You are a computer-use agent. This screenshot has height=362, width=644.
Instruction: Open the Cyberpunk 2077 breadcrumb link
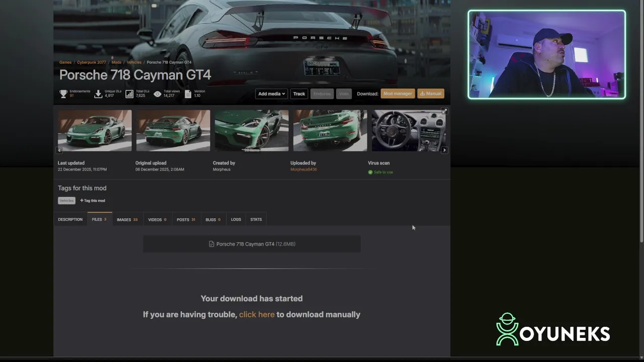click(x=92, y=62)
